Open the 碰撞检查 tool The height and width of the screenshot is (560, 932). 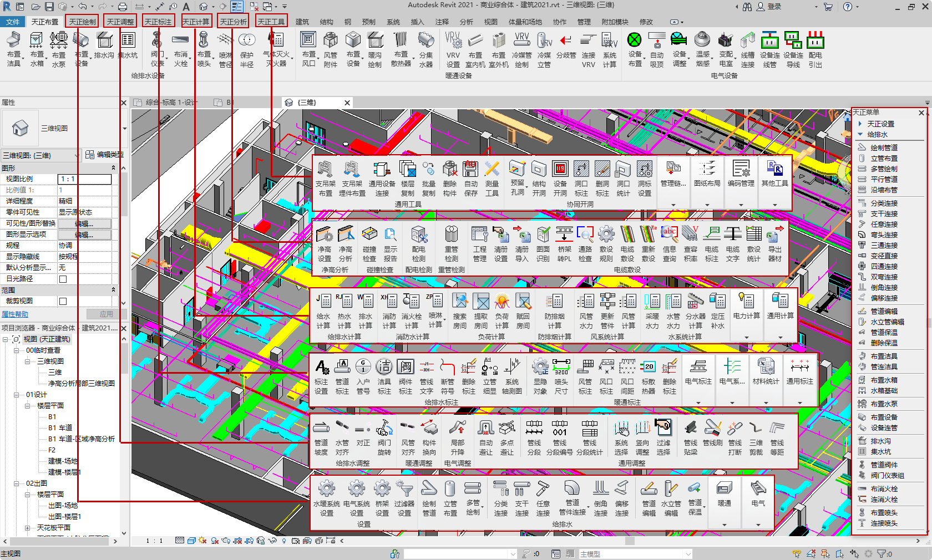[x=369, y=245]
